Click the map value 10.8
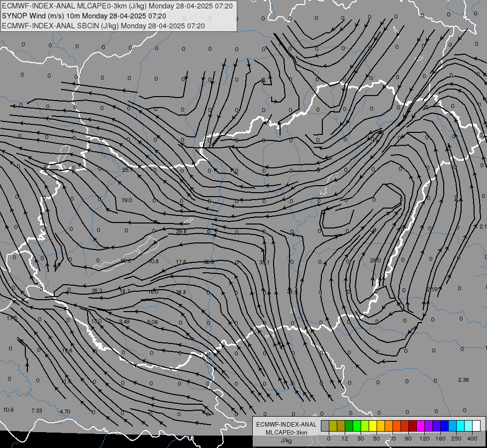487x448 pixels. coord(153,261)
